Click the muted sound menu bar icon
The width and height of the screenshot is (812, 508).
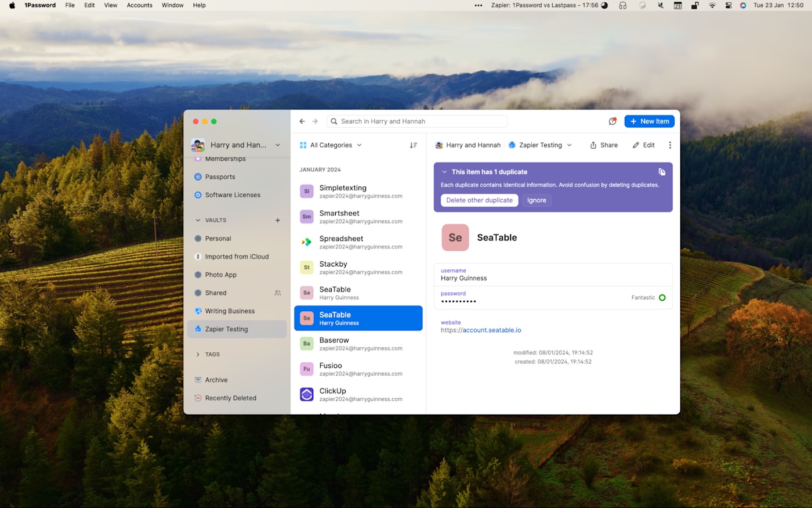pos(661,5)
